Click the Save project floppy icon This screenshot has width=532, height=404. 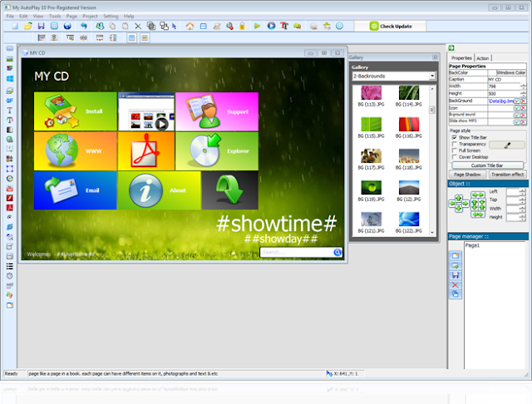coord(41,26)
